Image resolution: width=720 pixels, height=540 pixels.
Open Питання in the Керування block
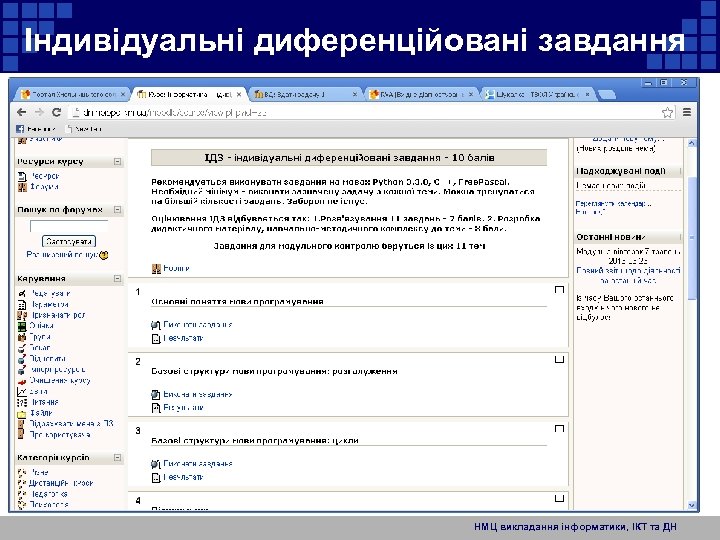click(x=44, y=402)
